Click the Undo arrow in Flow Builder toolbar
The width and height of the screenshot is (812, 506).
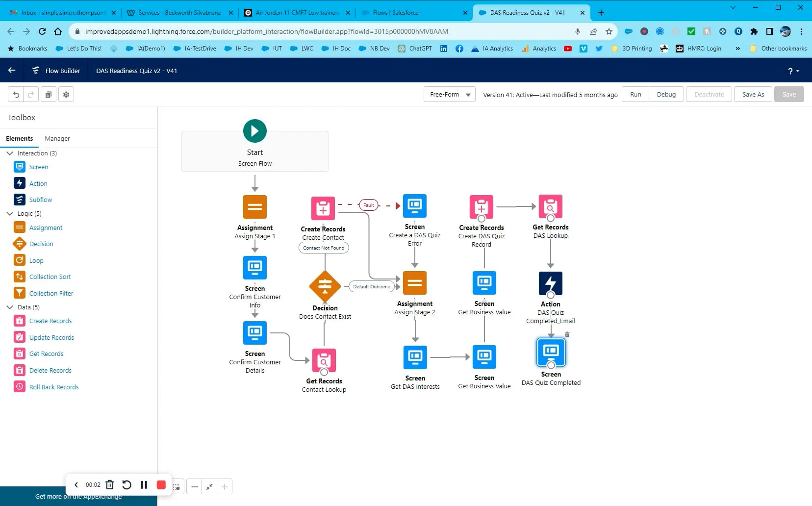[16, 95]
